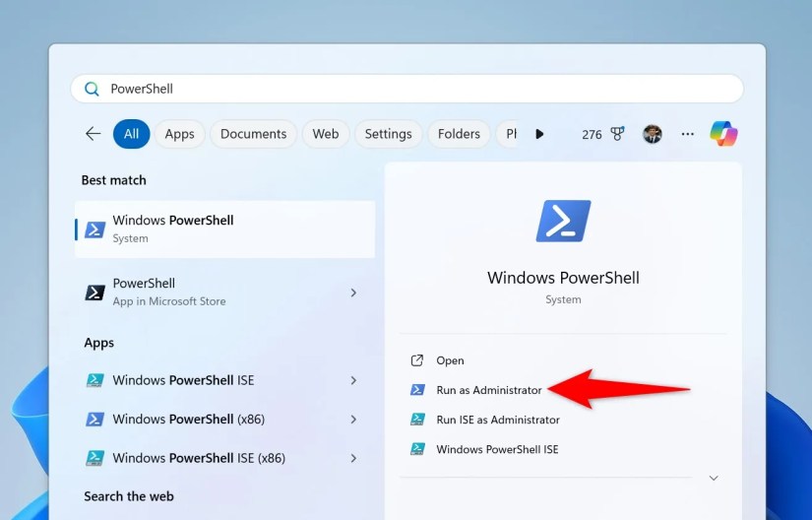Switch to the Documents filter tab

pos(253,134)
